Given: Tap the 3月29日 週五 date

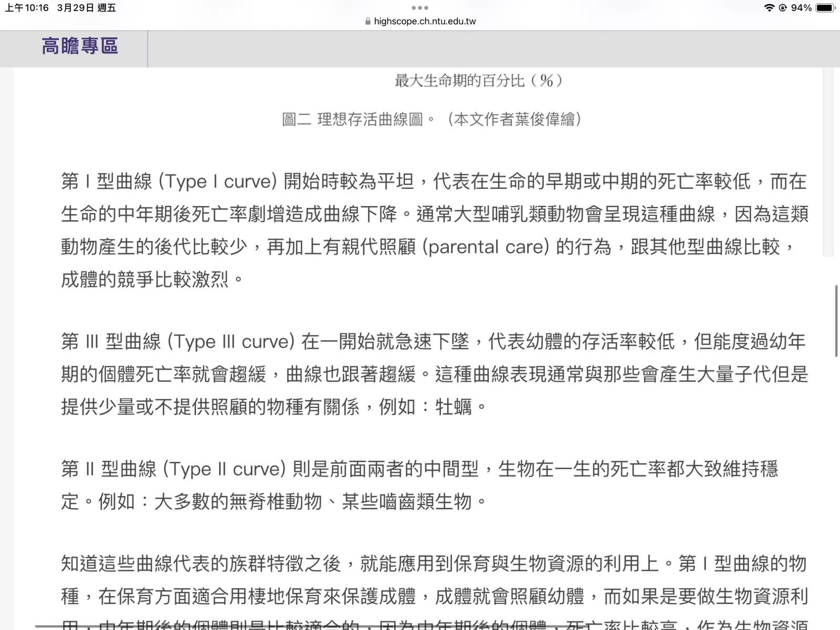Looking at the screenshot, I should pyautogui.click(x=87, y=8).
